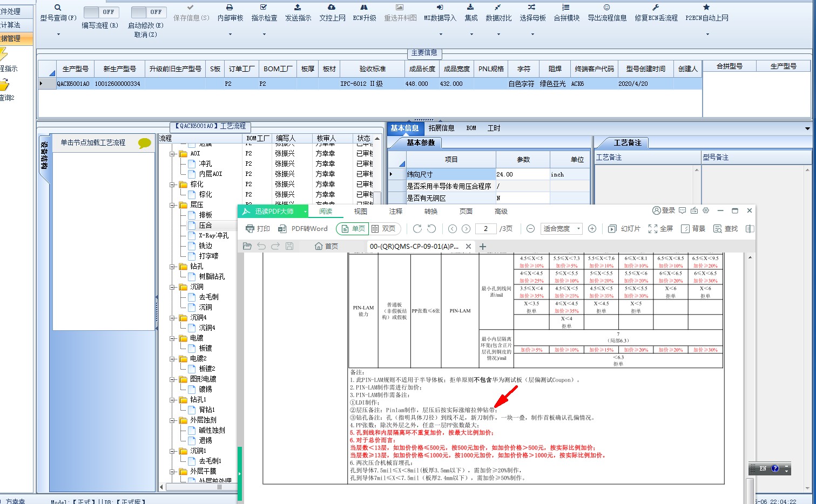Click open file folder icon in PDF reader
816x504 pixels.
(247, 246)
